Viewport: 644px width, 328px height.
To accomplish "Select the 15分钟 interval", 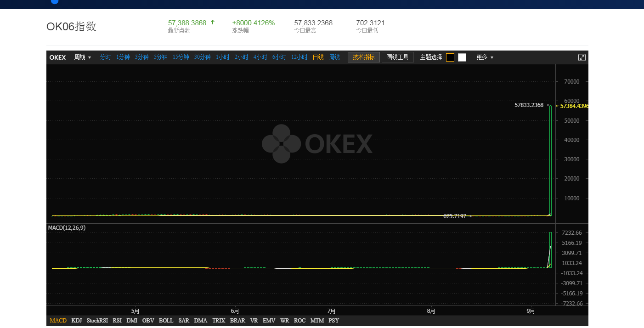I will point(181,57).
